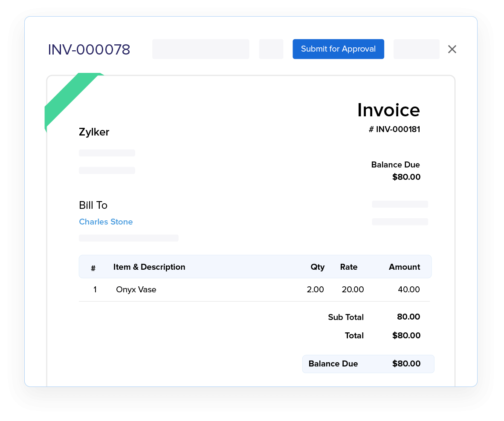Viewport: 504px width, 421px height.
Task: Open the Charles Stone customer link
Action: click(106, 222)
